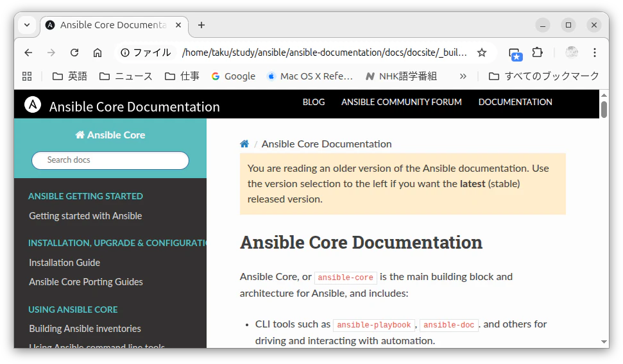Open Getting started with Ansible
This screenshot has width=623, height=364.
click(x=85, y=216)
